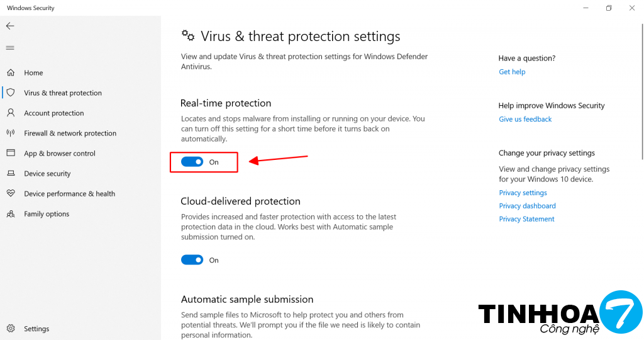
Task: Open the Privacy Statement link
Action: (526, 219)
